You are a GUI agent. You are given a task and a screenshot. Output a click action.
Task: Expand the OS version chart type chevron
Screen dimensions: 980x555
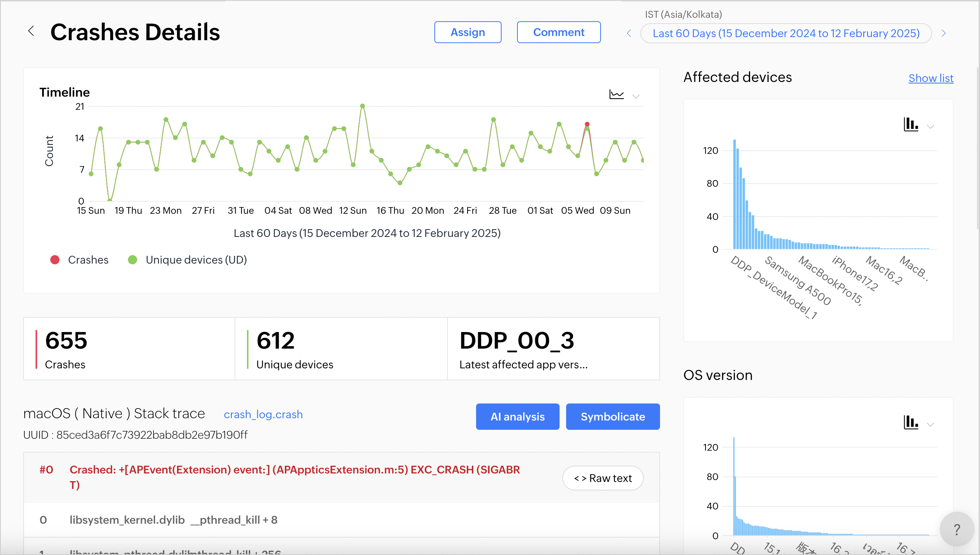[x=931, y=424]
